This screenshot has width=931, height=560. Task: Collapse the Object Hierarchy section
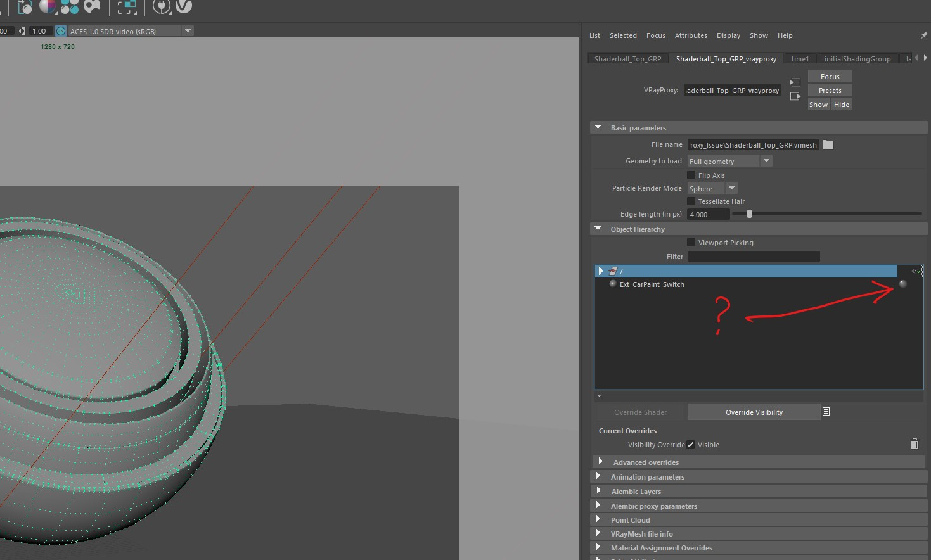[x=598, y=229]
